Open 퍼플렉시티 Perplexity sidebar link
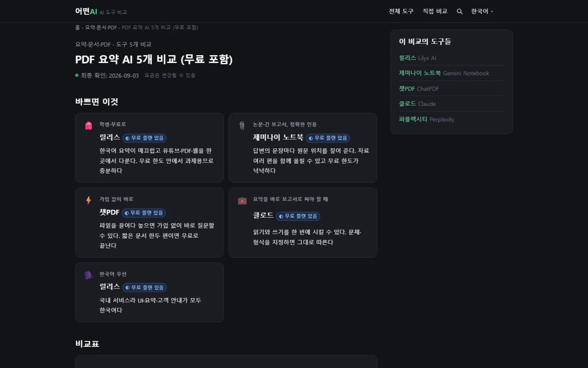 [427, 120]
